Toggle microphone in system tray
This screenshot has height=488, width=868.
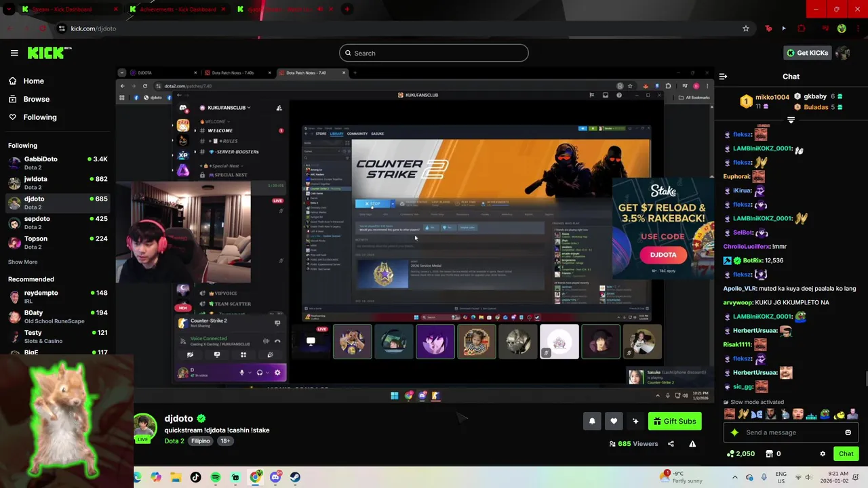point(764,477)
